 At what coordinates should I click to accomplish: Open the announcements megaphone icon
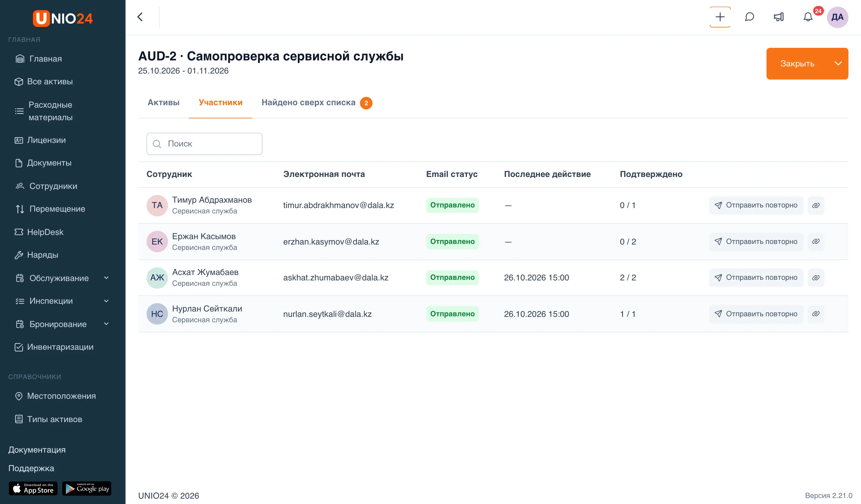point(779,17)
